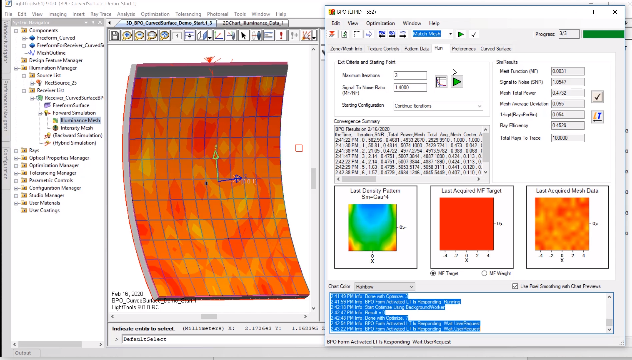
Task: Click the swap arrows icon in the BPO toolbar
Action: coord(402,34)
